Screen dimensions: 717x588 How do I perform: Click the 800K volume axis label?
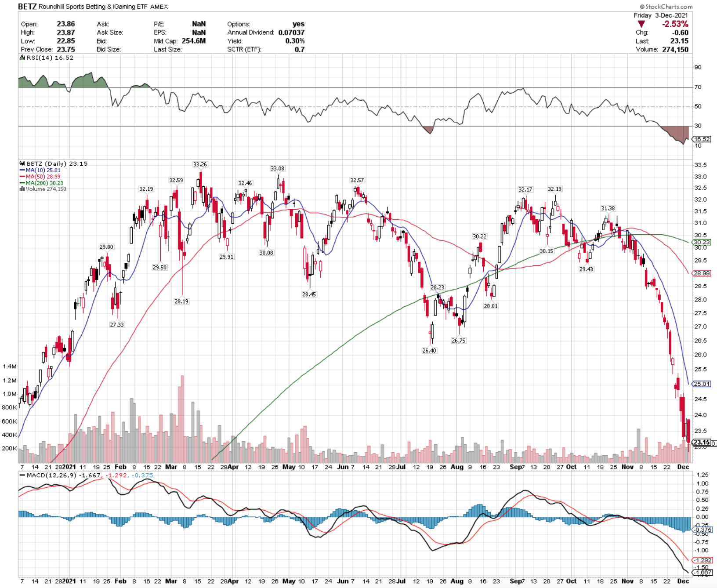tap(9, 407)
